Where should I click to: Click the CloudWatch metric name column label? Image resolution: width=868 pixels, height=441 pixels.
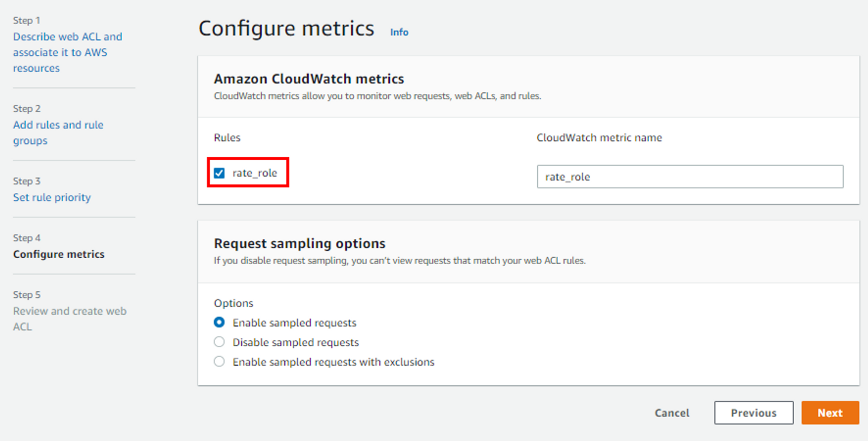[x=599, y=138]
